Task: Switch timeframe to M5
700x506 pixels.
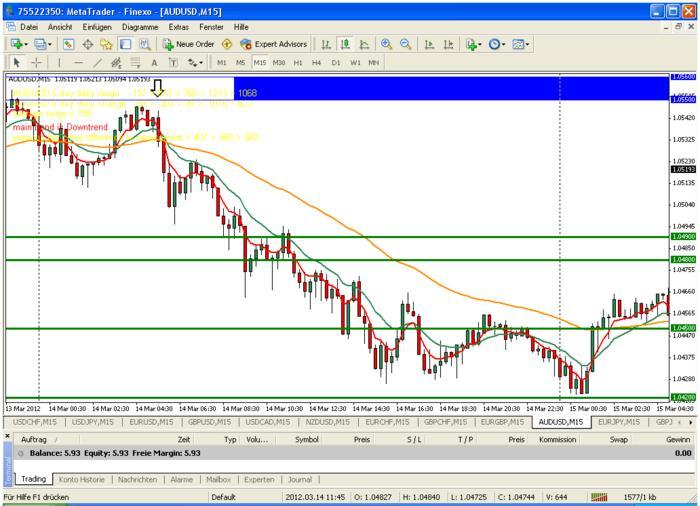Action: (241, 63)
